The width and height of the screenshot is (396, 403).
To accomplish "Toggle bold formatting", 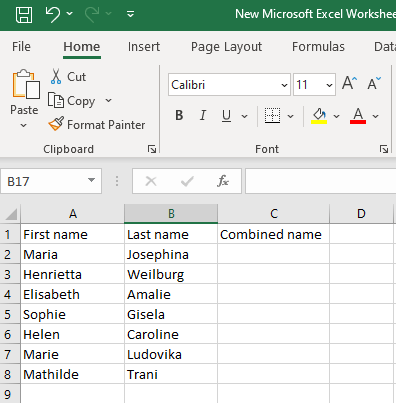I will tap(179, 115).
